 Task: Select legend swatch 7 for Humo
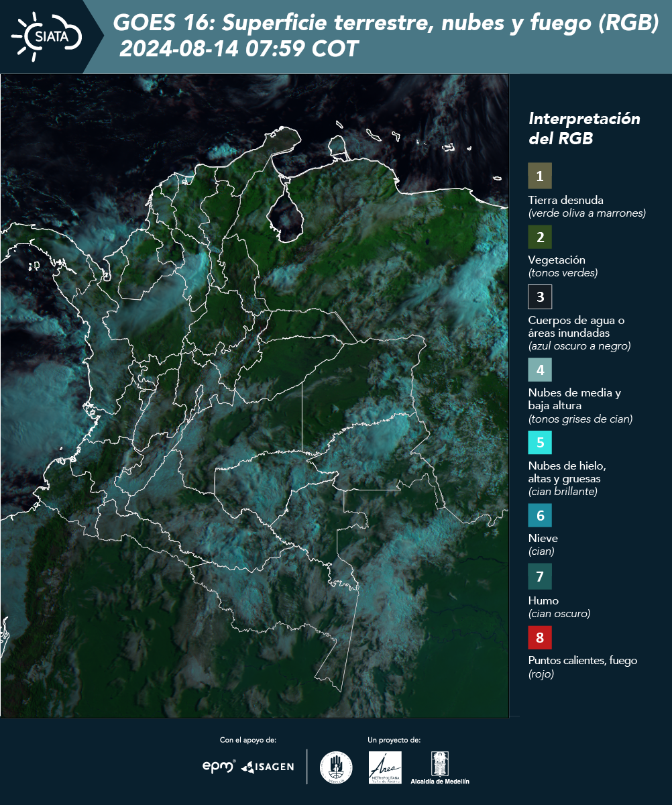[540, 577]
